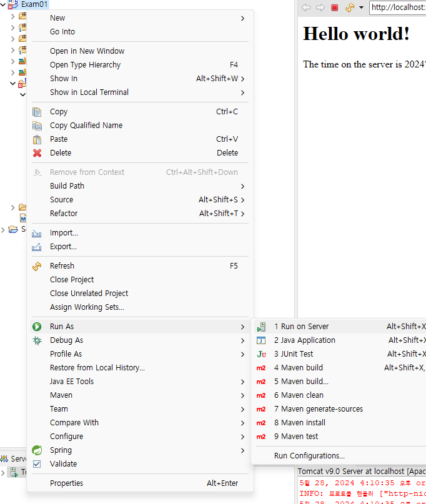Click the browser URL address field
The height and width of the screenshot is (504, 426).
click(398, 7)
